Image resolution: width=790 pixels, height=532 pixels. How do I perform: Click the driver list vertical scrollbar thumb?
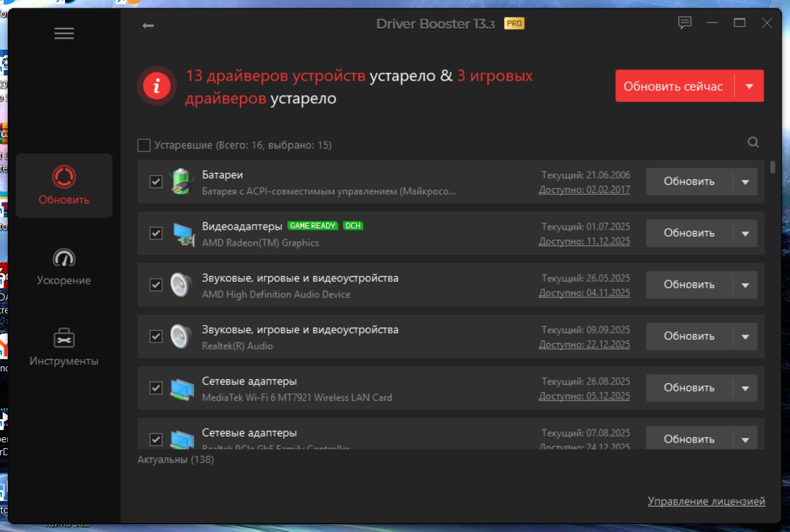click(773, 166)
